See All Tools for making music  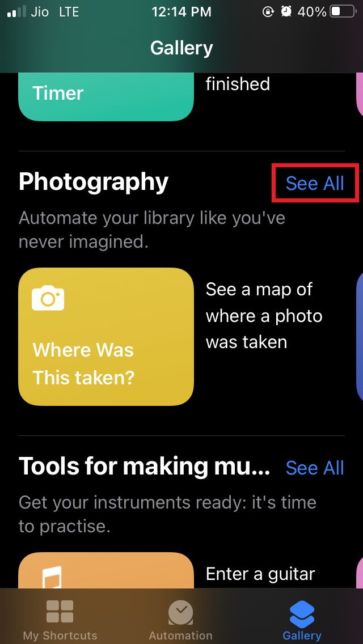pos(315,468)
